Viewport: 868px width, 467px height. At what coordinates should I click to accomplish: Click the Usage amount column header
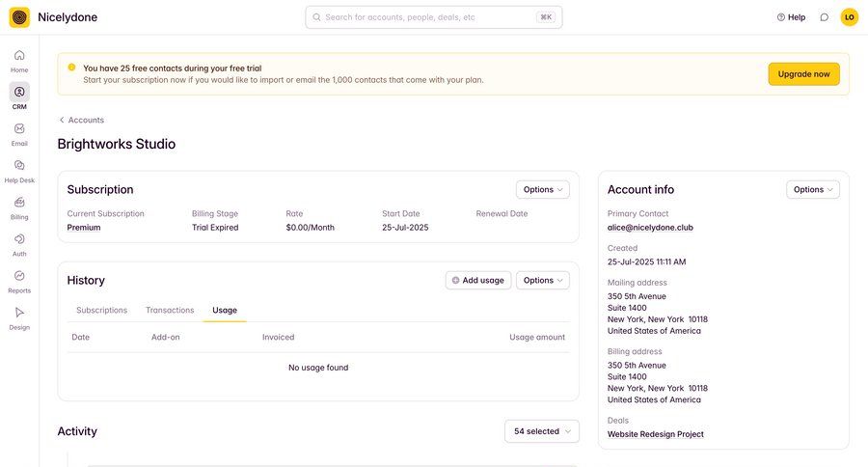[537, 337]
